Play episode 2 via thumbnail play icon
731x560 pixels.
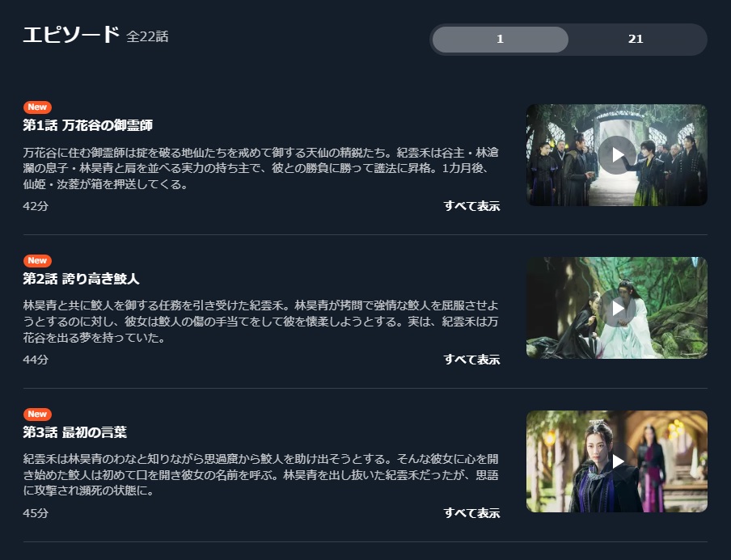(x=617, y=308)
